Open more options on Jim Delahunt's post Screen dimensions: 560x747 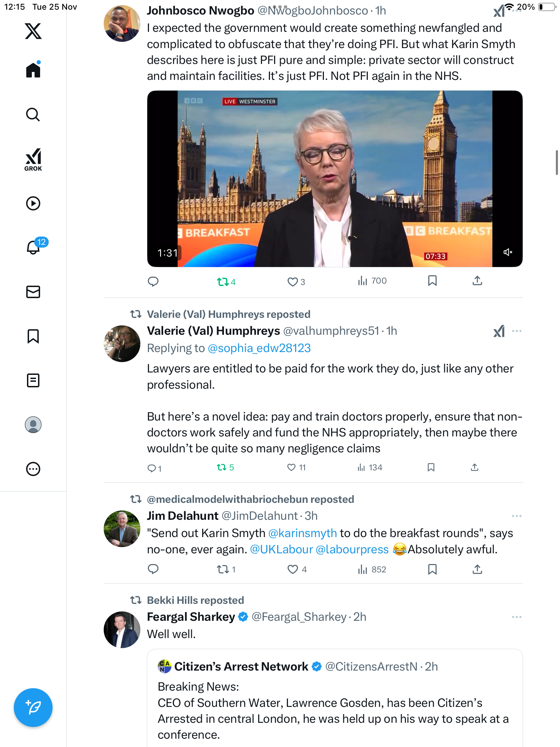pyautogui.click(x=516, y=516)
